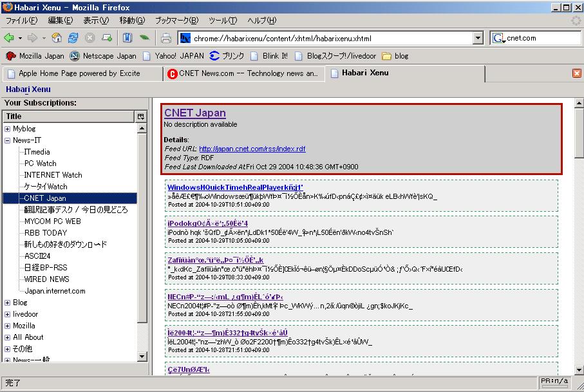Open the Blogスクープ!/livedoor bookmark

point(335,56)
